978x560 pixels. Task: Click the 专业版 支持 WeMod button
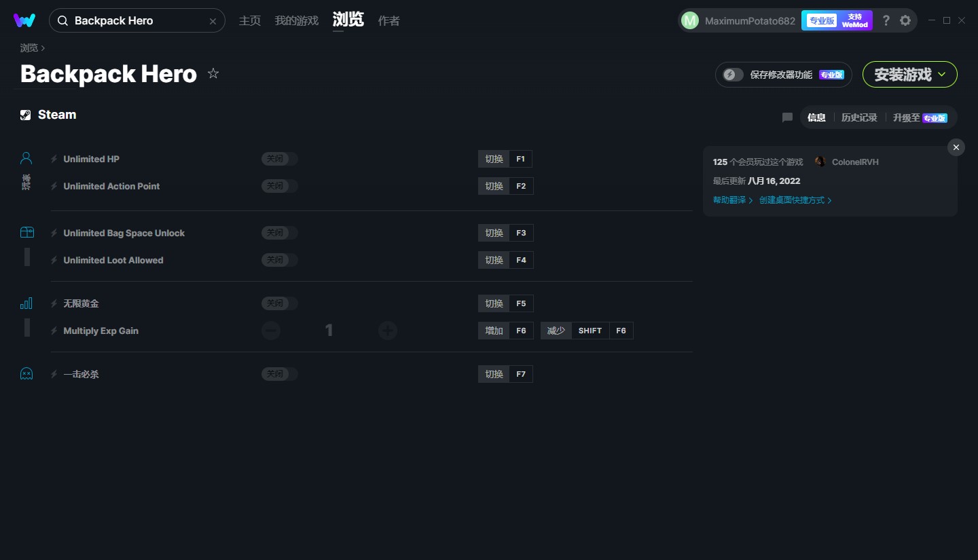coord(837,20)
